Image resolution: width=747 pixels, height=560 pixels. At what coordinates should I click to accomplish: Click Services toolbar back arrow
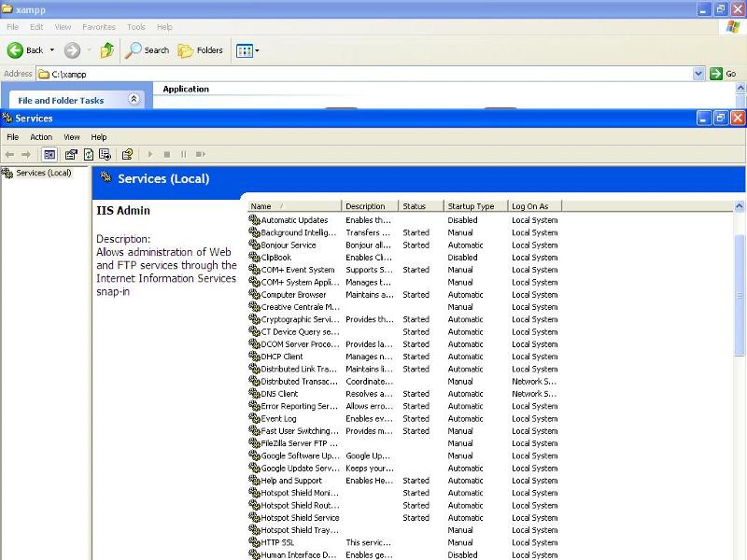pyautogui.click(x=9, y=154)
